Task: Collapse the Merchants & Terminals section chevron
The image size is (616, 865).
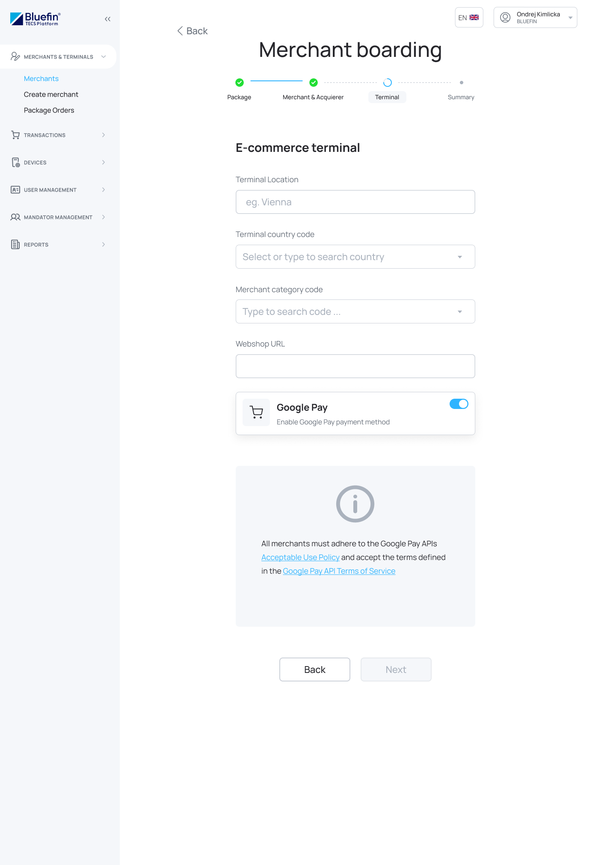Action: coord(103,56)
